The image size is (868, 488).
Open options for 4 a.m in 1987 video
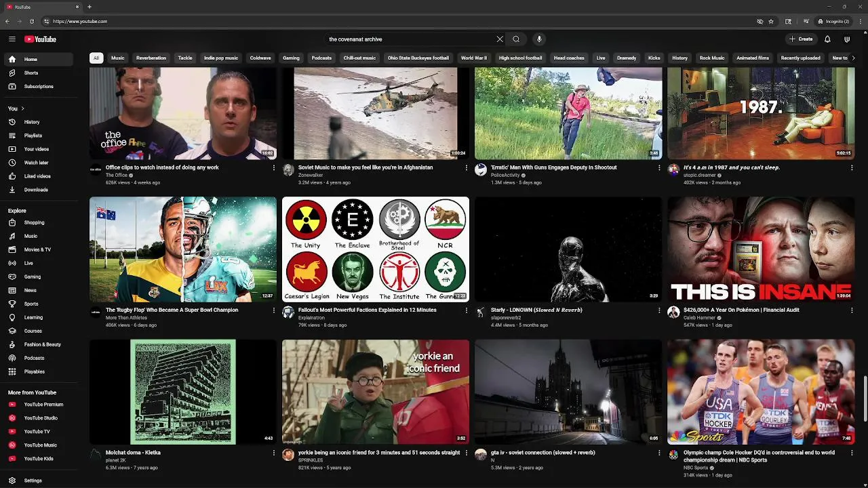pos(852,167)
